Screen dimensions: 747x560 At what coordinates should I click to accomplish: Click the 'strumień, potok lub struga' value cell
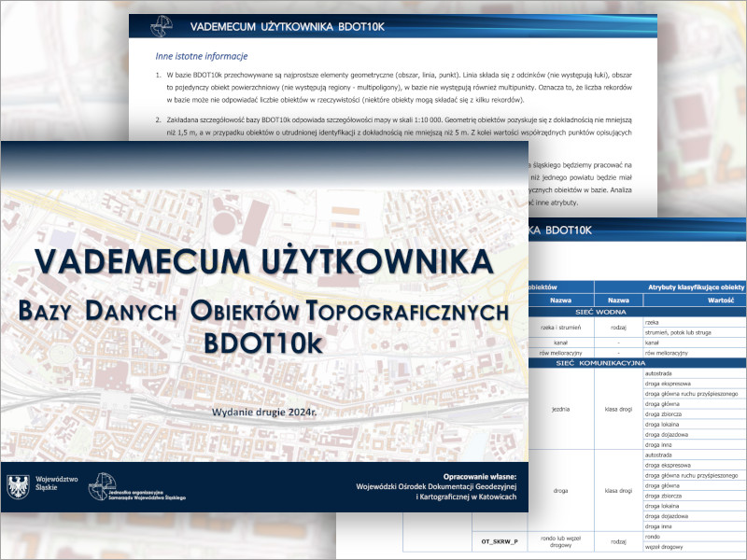click(x=694, y=332)
